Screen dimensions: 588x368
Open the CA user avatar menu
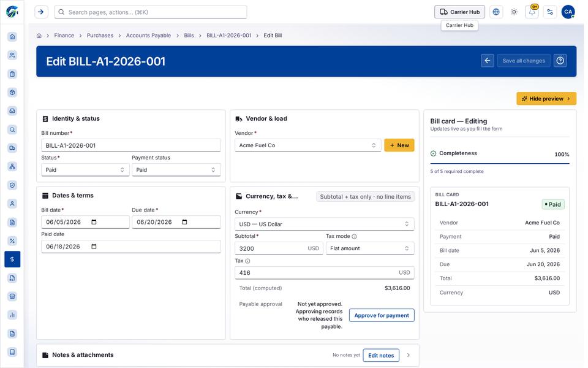pos(568,12)
